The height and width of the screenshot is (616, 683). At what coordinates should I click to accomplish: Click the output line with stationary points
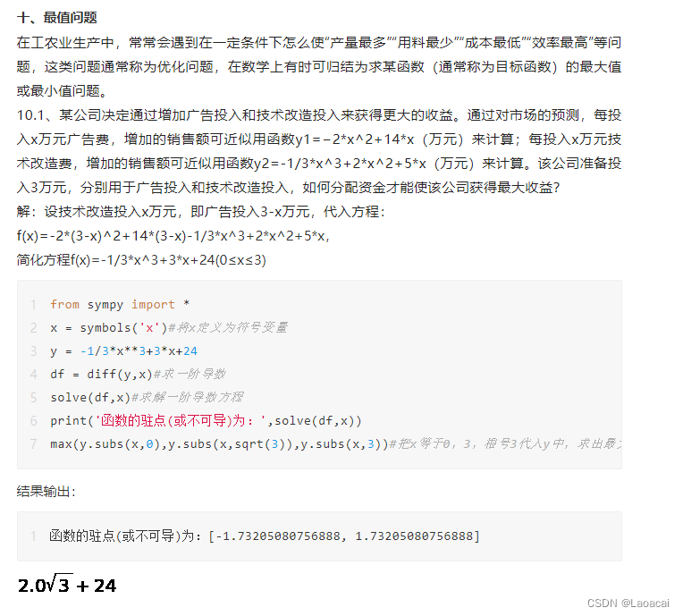click(x=265, y=536)
